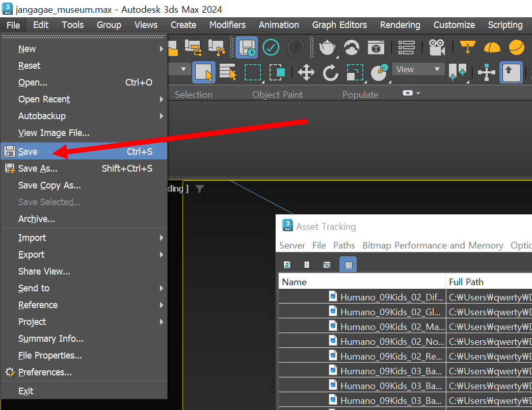Open the Select by Name tool
Viewport: 532px width, 410px height.
pyautogui.click(x=228, y=72)
